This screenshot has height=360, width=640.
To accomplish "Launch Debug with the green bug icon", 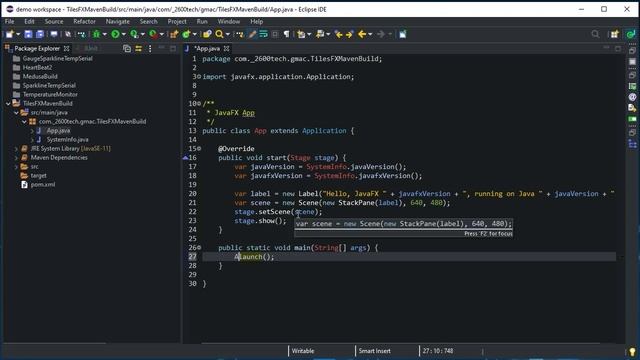I will click(96, 34).
